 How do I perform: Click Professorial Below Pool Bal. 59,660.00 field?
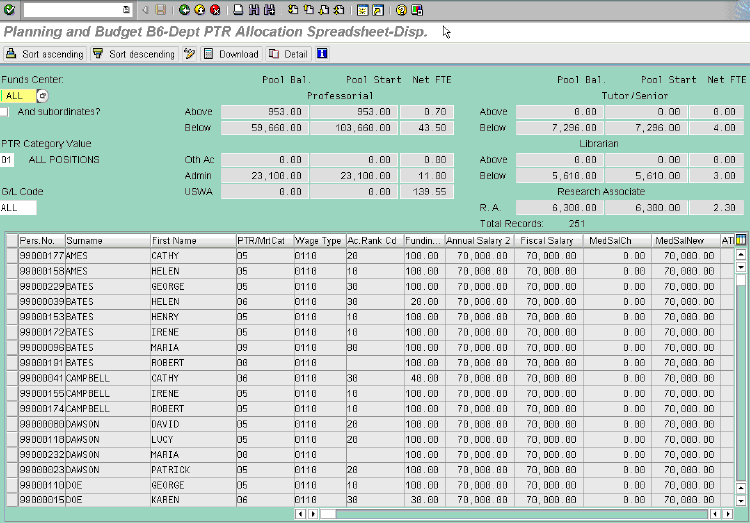(x=265, y=128)
